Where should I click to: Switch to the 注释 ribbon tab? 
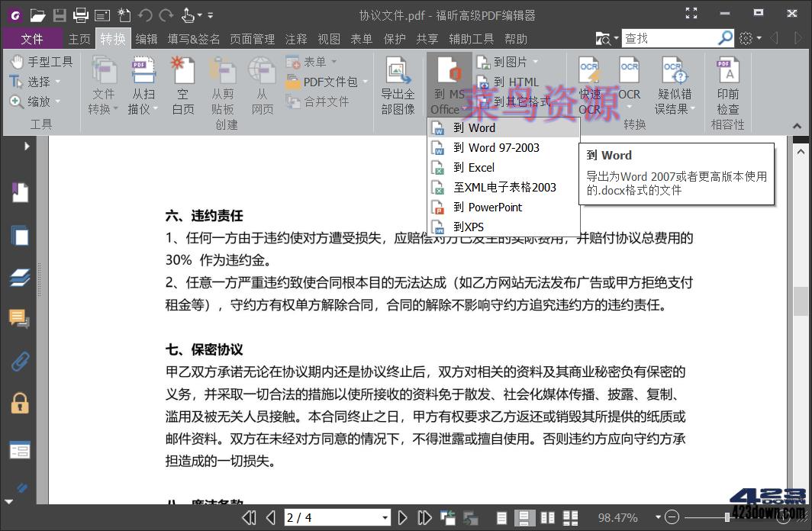295,38
